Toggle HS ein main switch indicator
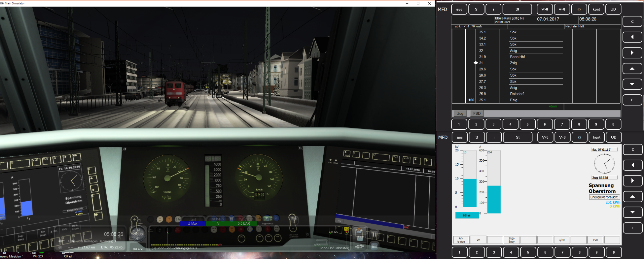This screenshot has height=259, width=644. 467,215
